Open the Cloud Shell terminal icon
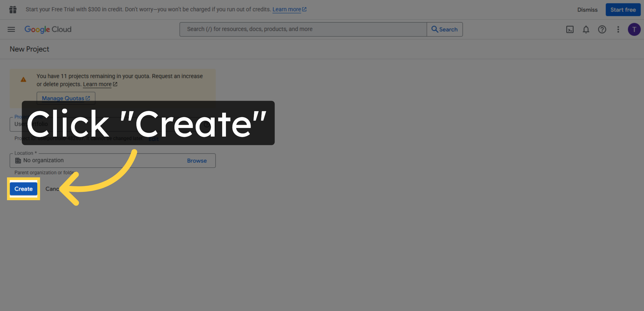The image size is (644, 311). (x=570, y=30)
